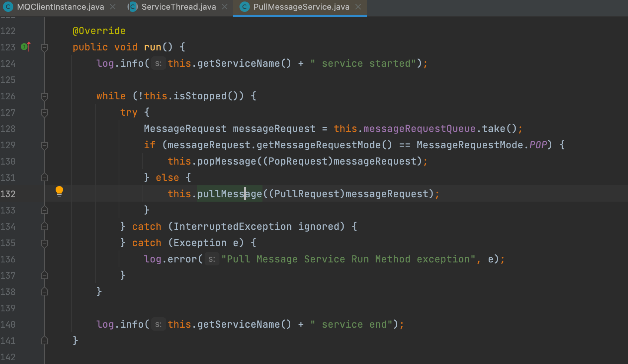Click the 's:' parameter hint on line 136
628x364 pixels.
click(212, 259)
